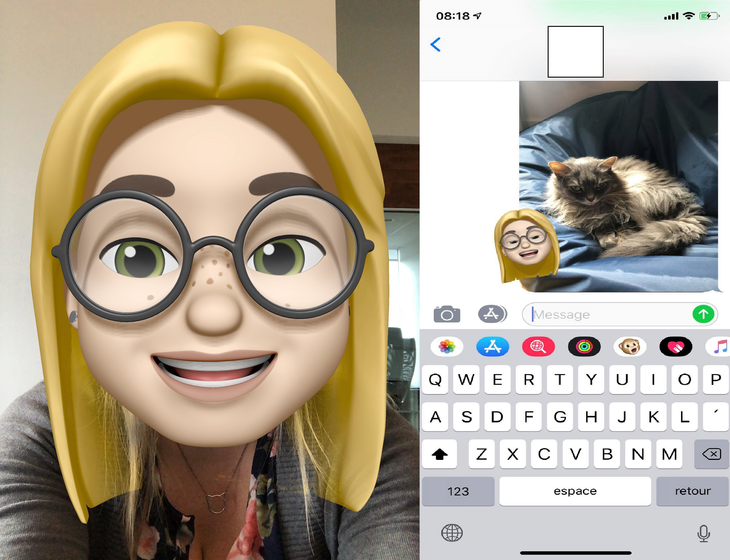
Task: Start dictation with the microphone icon
Action: pos(704,533)
